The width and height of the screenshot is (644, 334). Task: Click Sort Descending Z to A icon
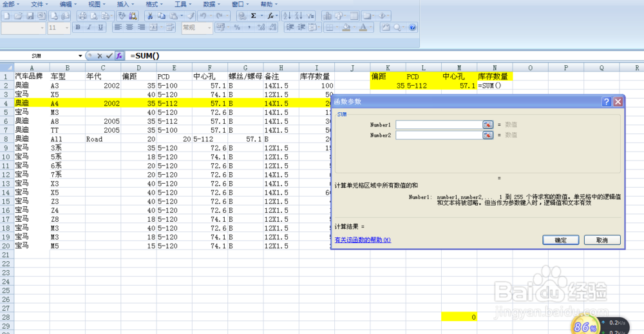point(299,16)
